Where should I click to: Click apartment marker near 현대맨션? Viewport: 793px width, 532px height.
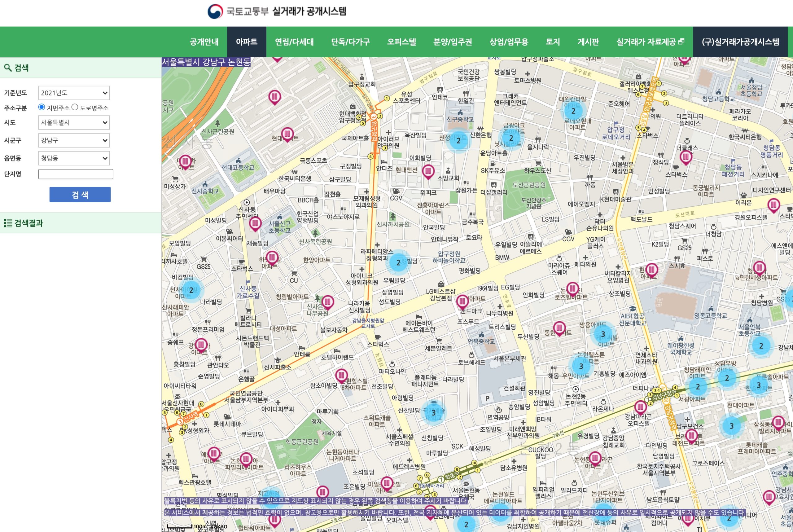pyautogui.click(x=428, y=171)
